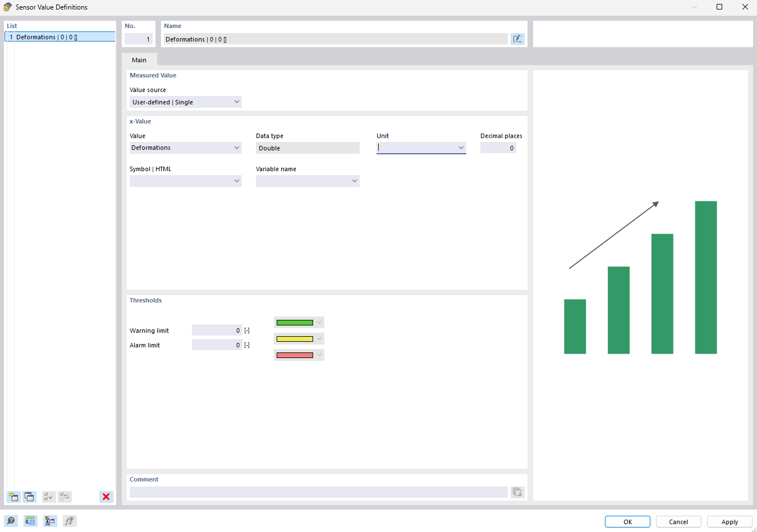Maximize the Sensor Value Definitions window
Image resolution: width=757 pixels, height=532 pixels.
coord(719,7)
